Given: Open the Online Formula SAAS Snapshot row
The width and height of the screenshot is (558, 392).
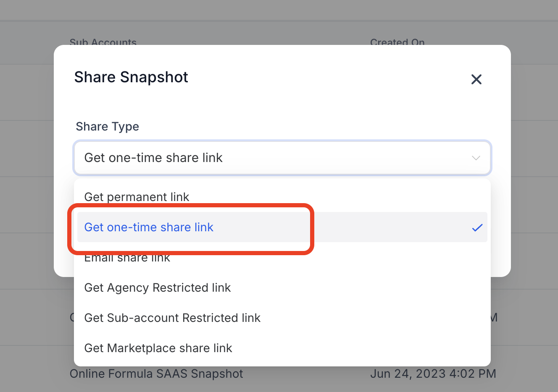Looking at the screenshot, I should tap(156, 374).
